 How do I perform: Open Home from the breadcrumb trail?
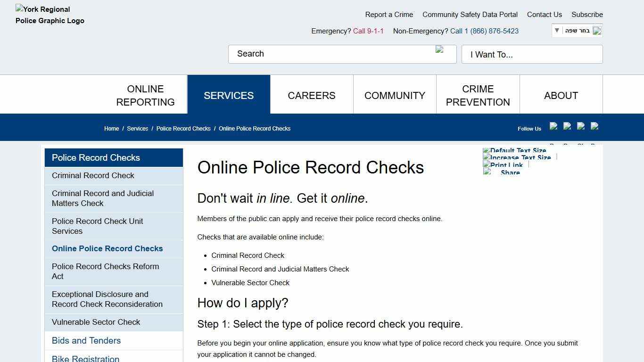[111, 128]
